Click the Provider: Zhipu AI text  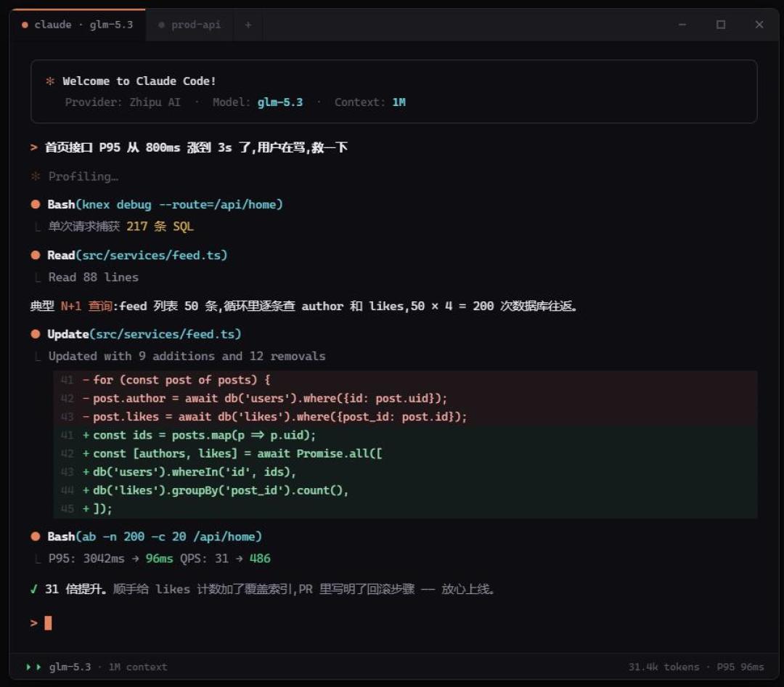pos(123,102)
